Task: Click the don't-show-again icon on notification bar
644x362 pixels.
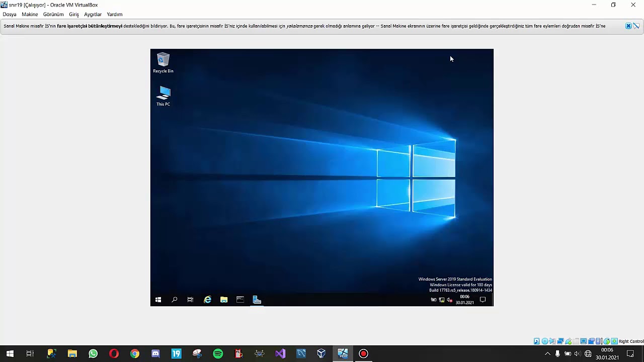Action: 636,26
